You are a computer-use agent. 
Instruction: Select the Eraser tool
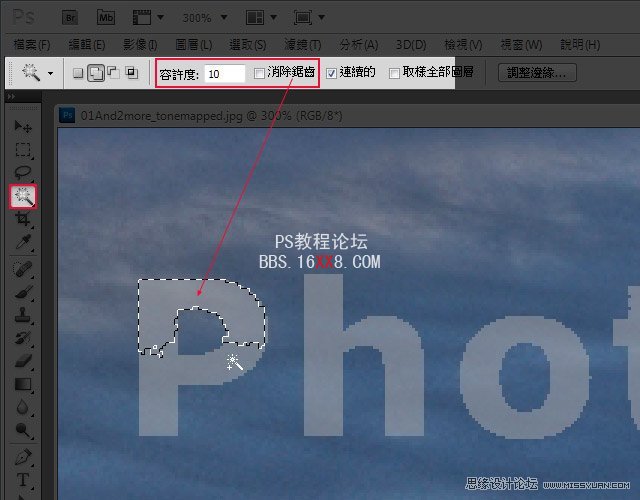point(23,361)
